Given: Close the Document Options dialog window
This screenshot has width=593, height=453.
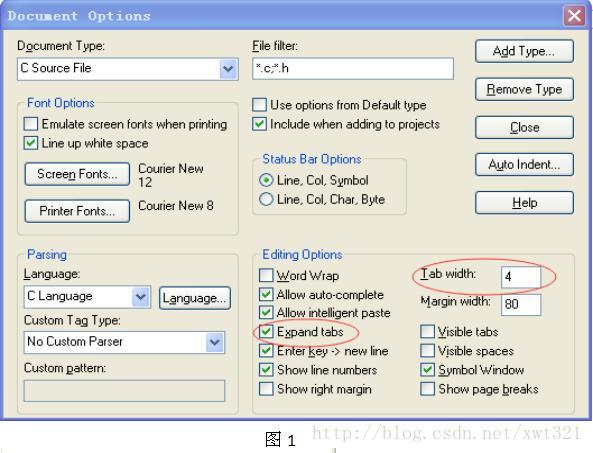Looking at the screenshot, I should 574,16.
